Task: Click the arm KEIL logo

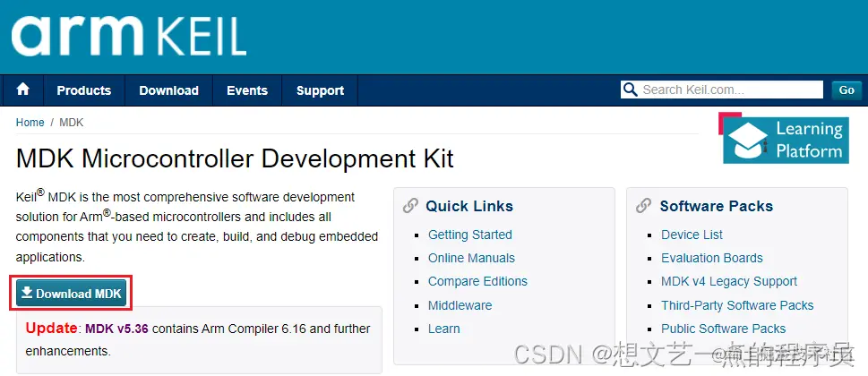Action: 129,34
